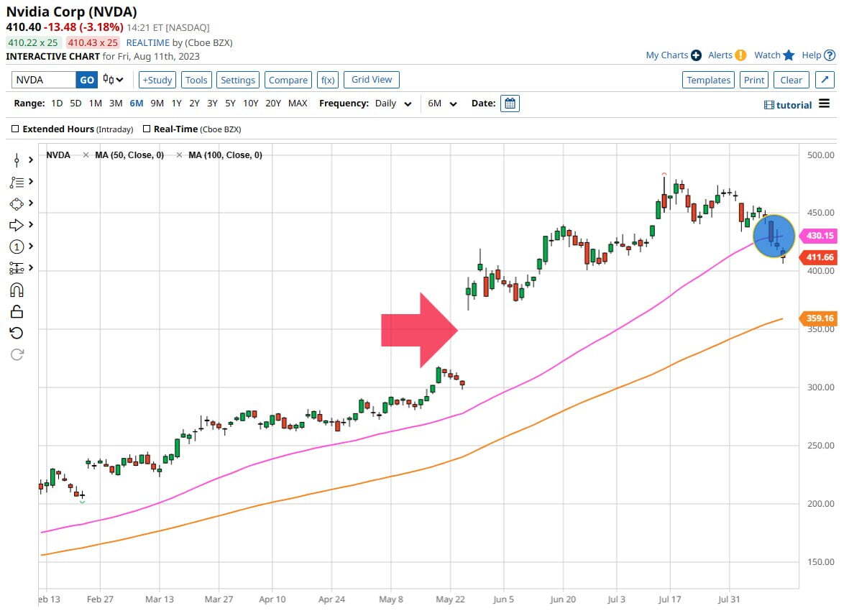
Task: Click the Clear button
Action: click(x=791, y=80)
